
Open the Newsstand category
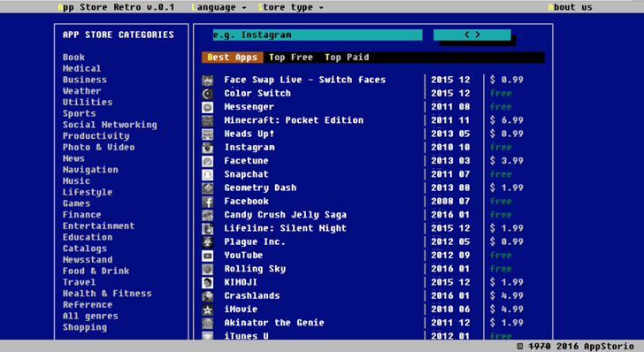coord(88,260)
